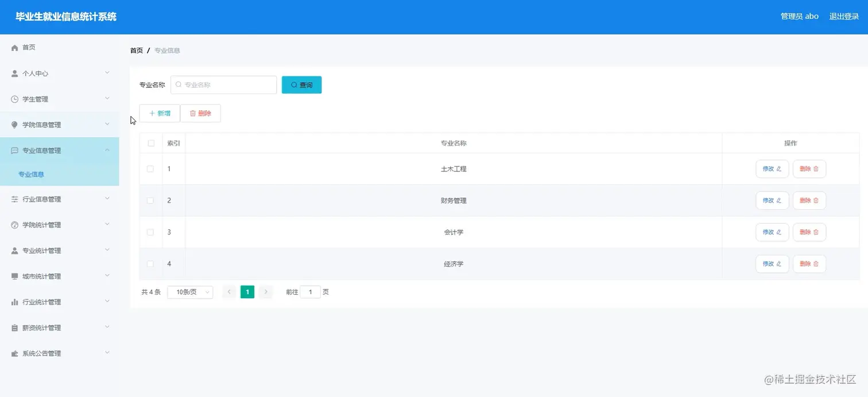The image size is (868, 397).
Task: Expand 城市统计管理 using its chevron
Action: coord(107,276)
